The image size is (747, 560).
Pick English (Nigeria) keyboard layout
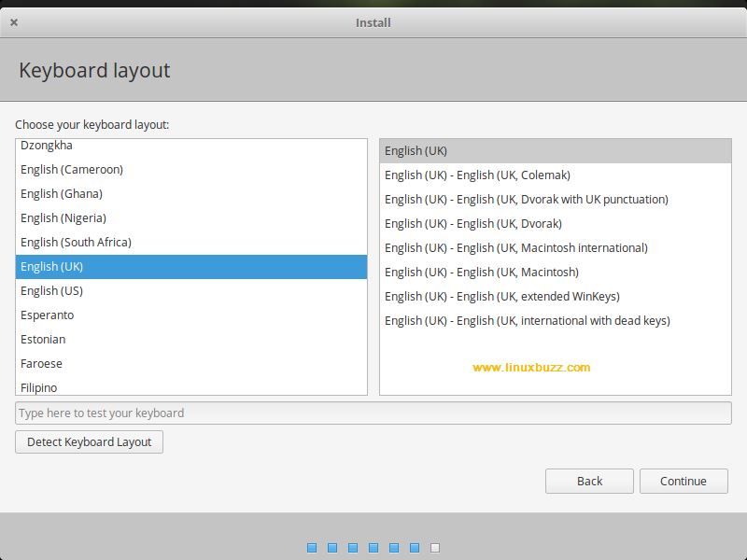[x=191, y=218]
